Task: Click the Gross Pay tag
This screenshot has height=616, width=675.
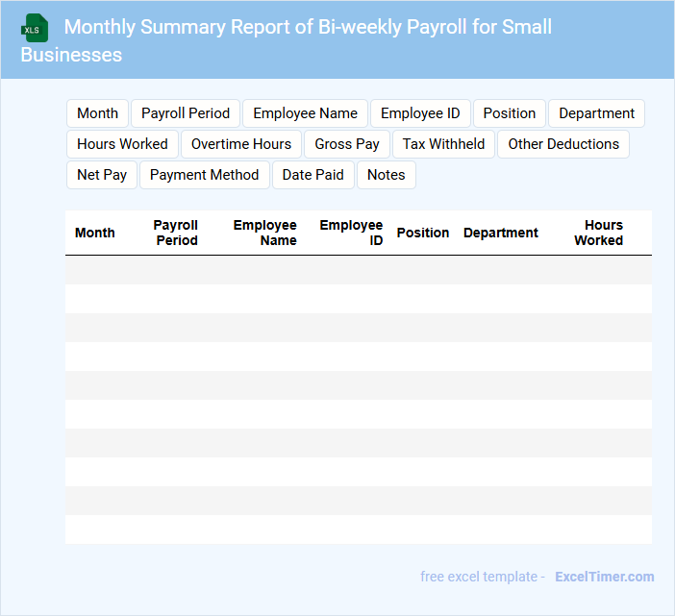Action: (x=347, y=144)
